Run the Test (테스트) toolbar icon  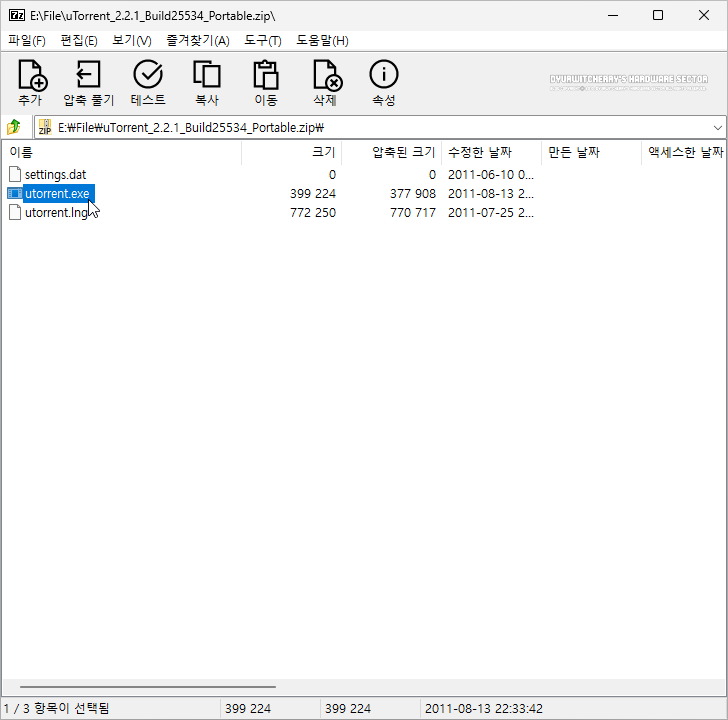point(148,75)
